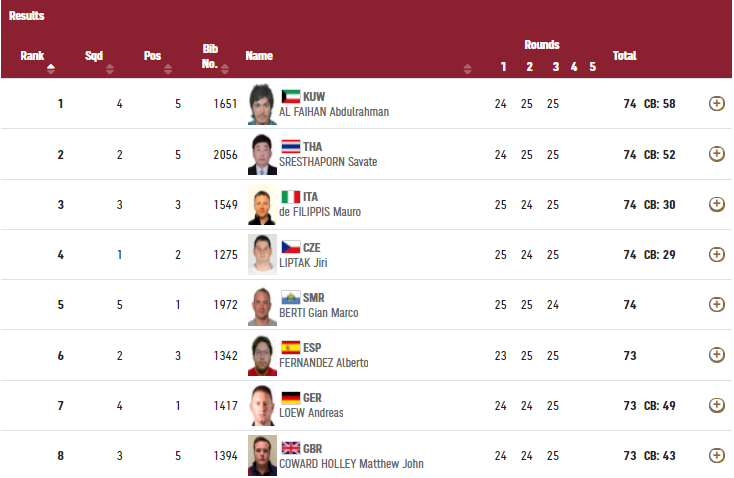Image resolution: width=734 pixels, height=478 pixels.
Task: Sort table by Rank column
Action: 51,69
